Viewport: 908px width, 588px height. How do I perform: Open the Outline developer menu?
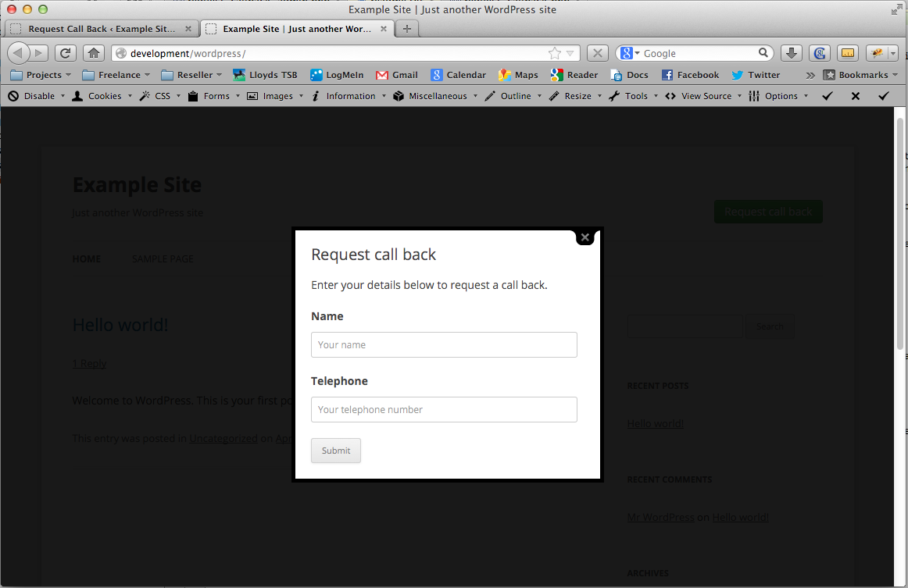513,96
